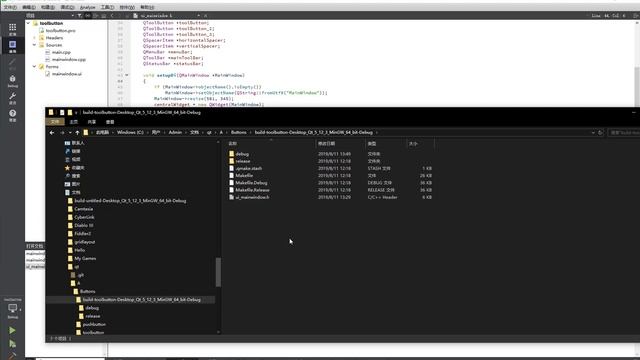The width and height of the screenshot is (640, 360).
Task: Expand the Headers node in project tree
Action: click(35, 38)
